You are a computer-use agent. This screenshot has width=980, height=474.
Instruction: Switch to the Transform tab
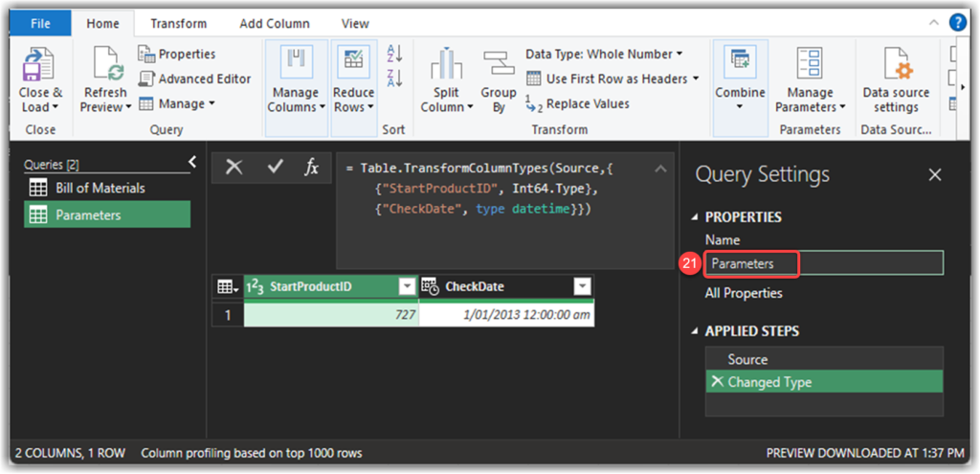pyautogui.click(x=179, y=24)
